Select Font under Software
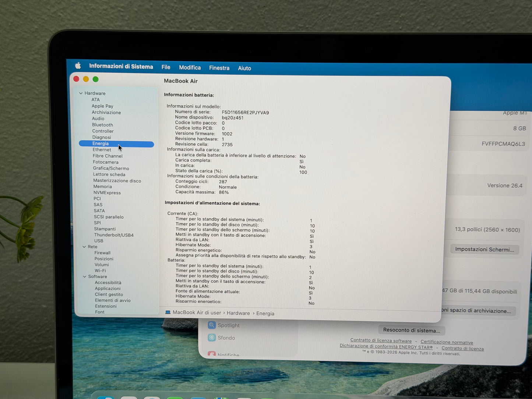The width and height of the screenshot is (532, 399). coord(100,312)
